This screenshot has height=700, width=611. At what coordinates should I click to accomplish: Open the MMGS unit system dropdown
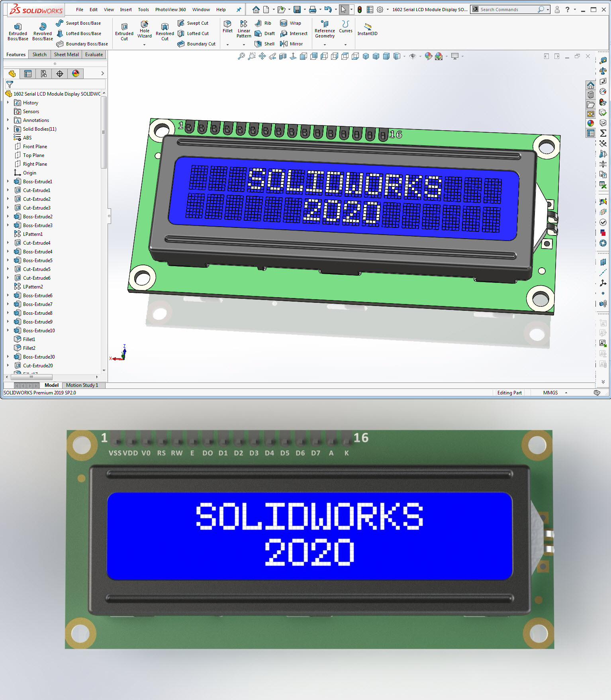[x=566, y=393]
